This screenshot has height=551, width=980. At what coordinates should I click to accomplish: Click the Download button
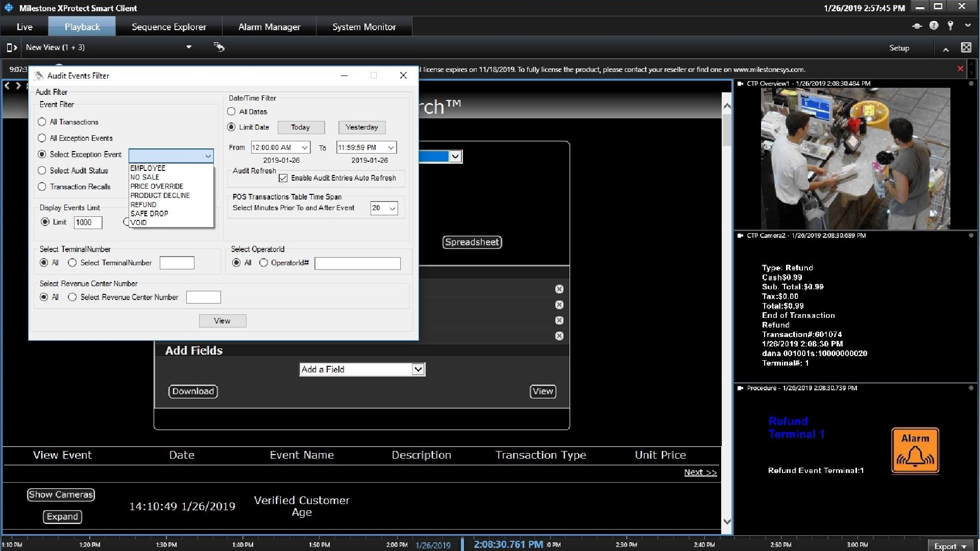193,391
